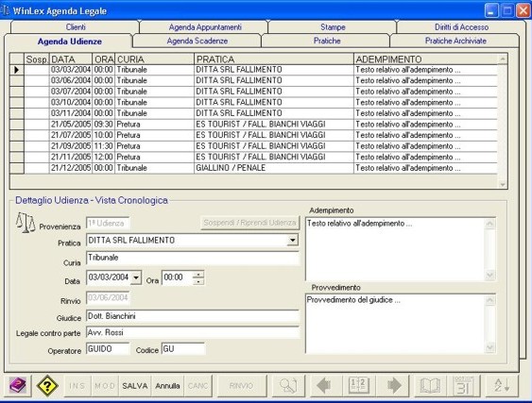532x403 pixels.
Task: Decrease the Ora time with down spinner
Action: [x=198, y=281]
